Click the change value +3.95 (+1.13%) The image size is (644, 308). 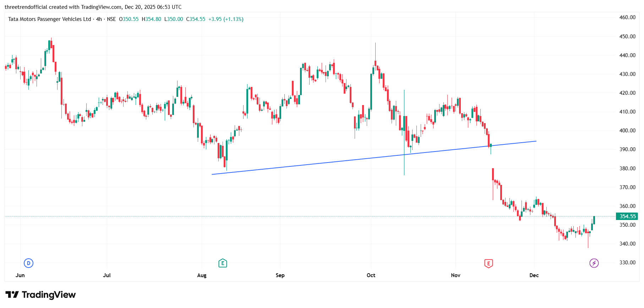click(x=226, y=19)
